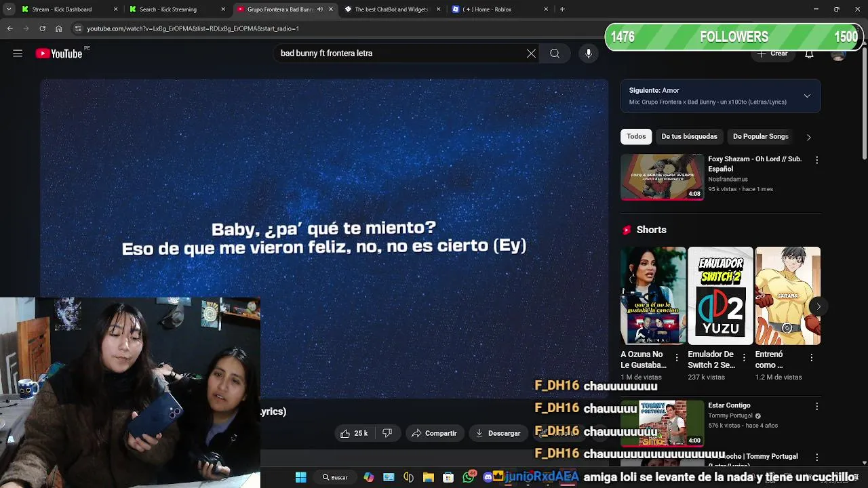This screenshot has width=868, height=488.
Task: Share the video via Compartir
Action: pos(434,433)
